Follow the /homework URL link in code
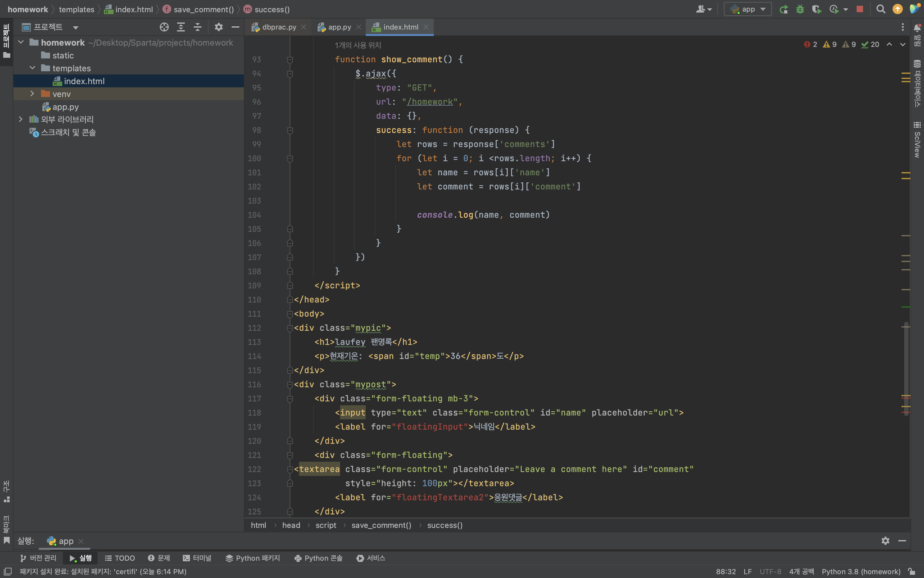 (x=430, y=102)
